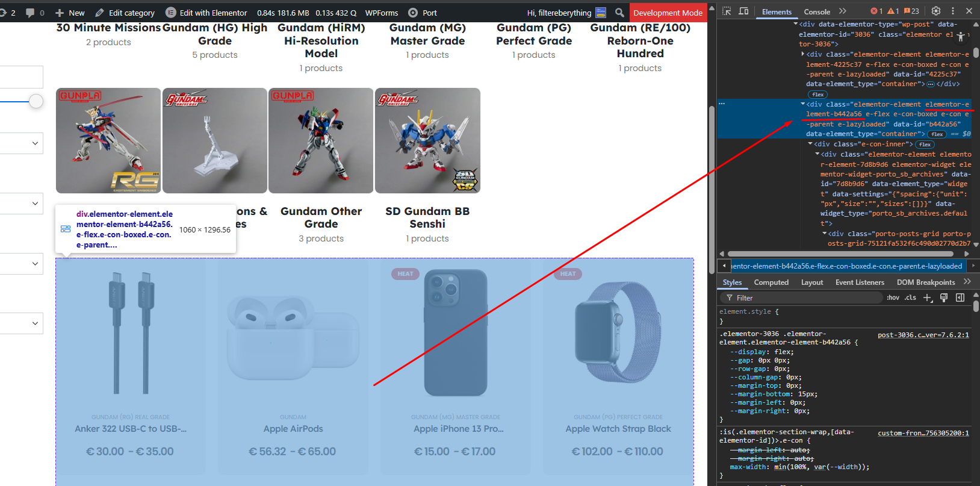
Task: Select the Elements tab
Action: (x=777, y=11)
